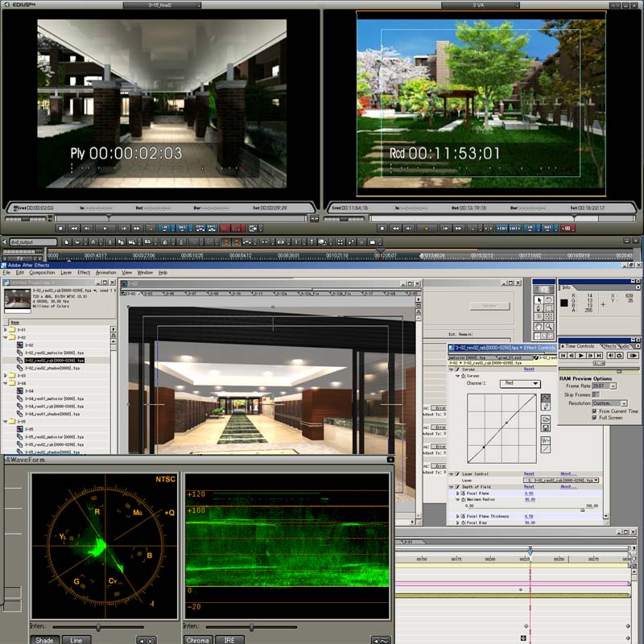Viewport: 644px width, 644px height.
Task: Click the red export button in EDIUS recorder
Action: 568,229
